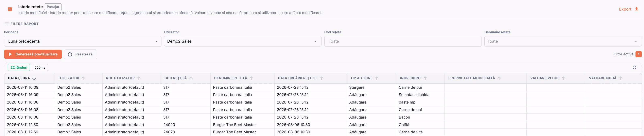
Task: Click the sort arrow next to UTILIZATOR
Action: (x=83, y=78)
